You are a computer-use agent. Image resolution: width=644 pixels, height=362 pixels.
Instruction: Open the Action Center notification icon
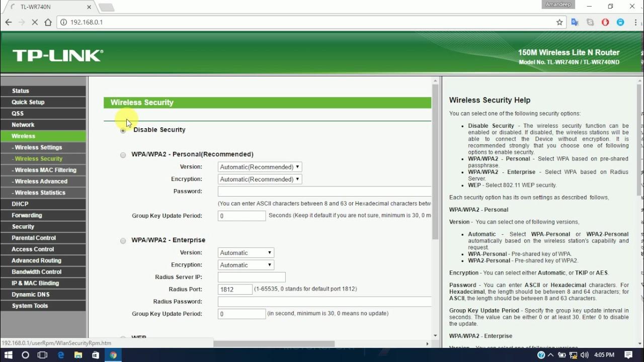click(x=629, y=355)
